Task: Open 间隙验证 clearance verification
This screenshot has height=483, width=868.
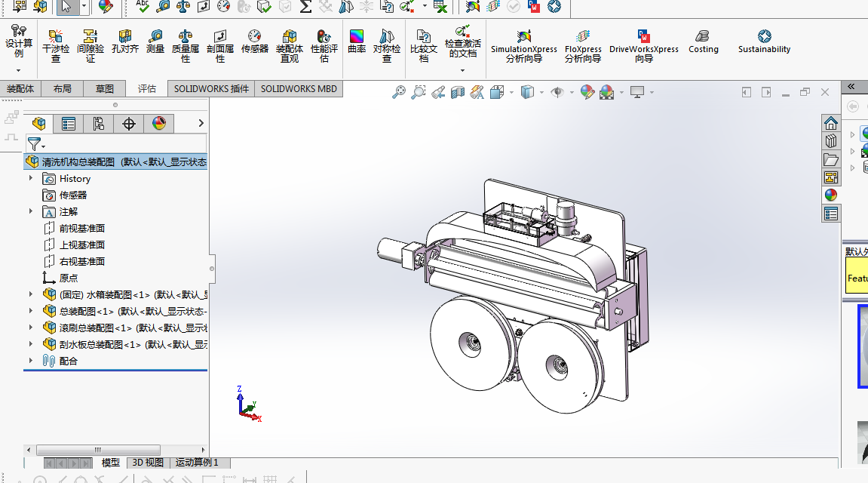Action: coord(90,46)
